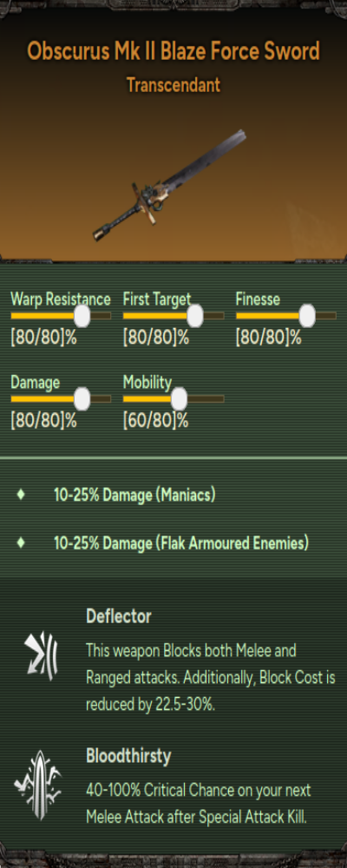347x868 pixels.
Task: Click the Warp Resistance [80/80]% value
Action: point(43,338)
